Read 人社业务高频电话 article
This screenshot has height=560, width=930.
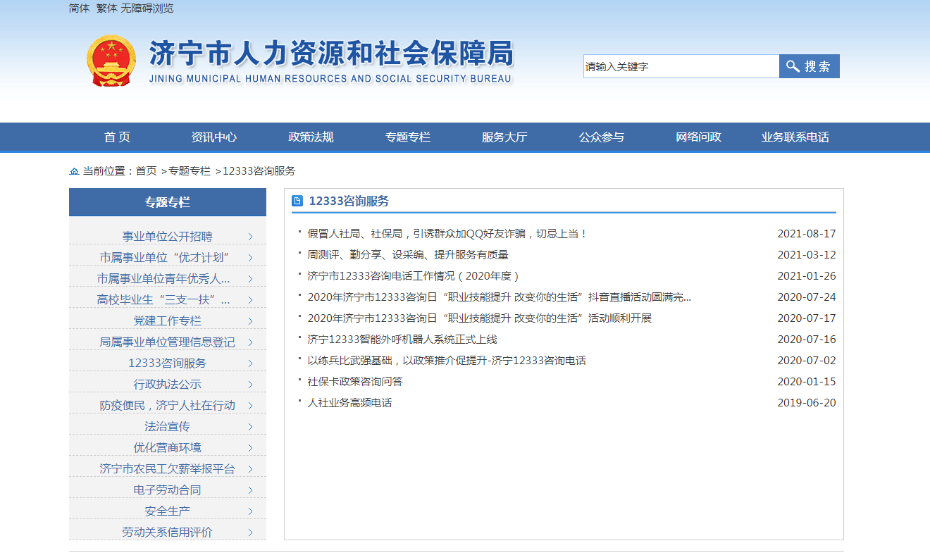pyautogui.click(x=349, y=403)
